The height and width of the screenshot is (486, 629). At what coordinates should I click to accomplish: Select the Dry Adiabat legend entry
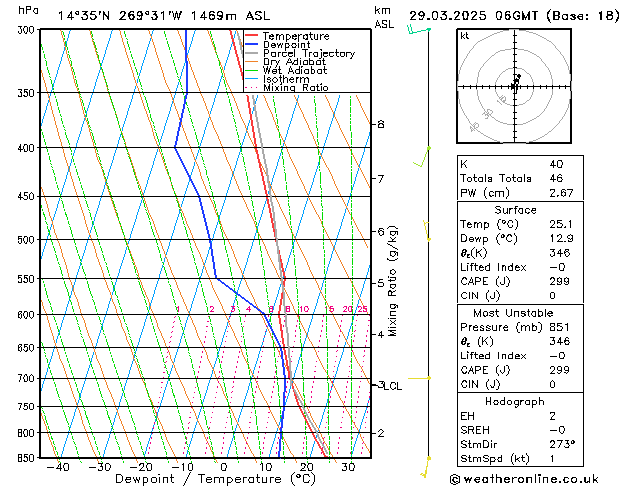pyautogui.click(x=292, y=62)
